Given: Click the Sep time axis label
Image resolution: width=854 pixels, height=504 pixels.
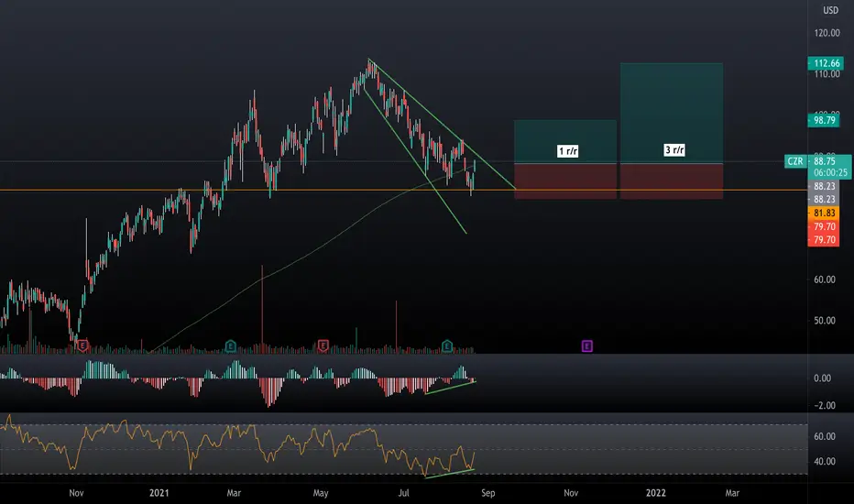Looking at the screenshot, I should 488,493.
